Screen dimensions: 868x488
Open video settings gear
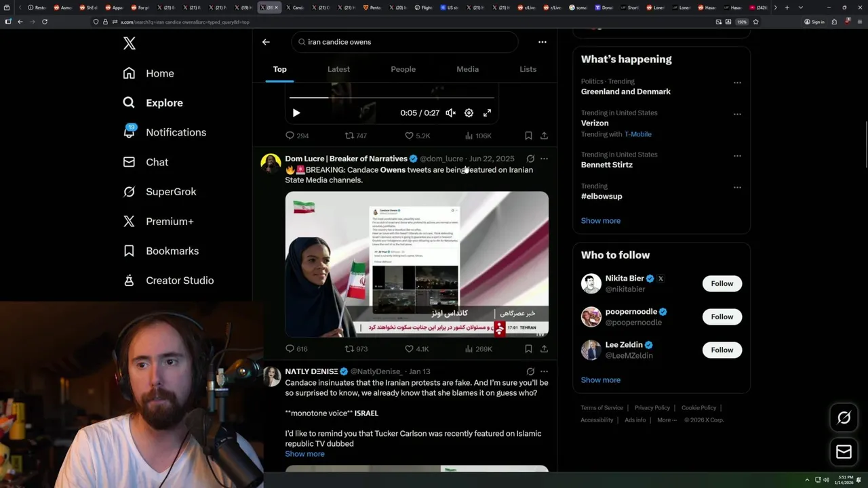(x=469, y=113)
